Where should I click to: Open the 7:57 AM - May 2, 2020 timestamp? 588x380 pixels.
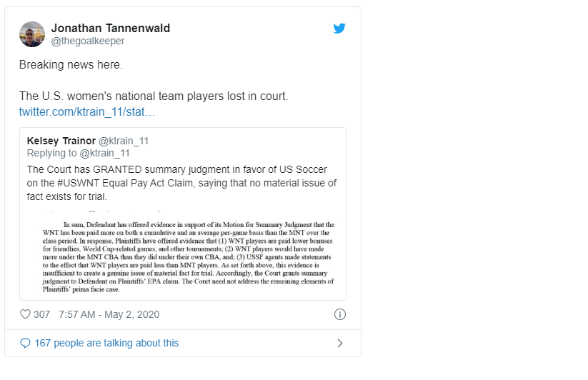click(x=111, y=314)
